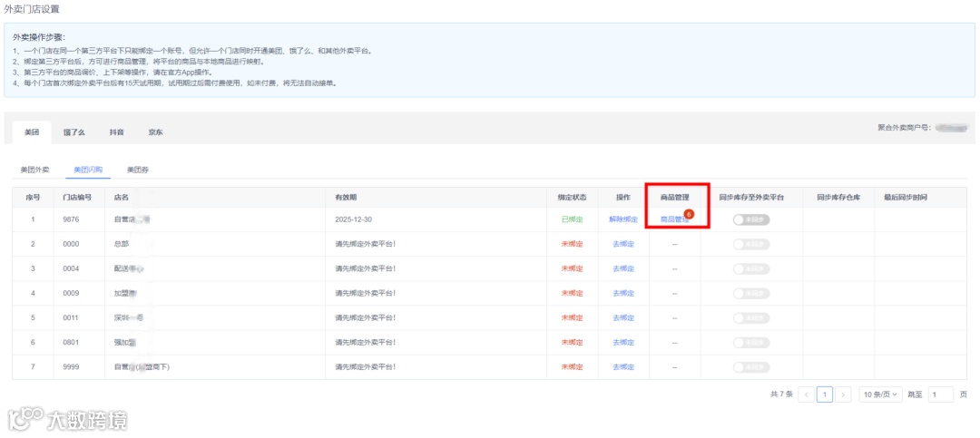Switch to the 饿了么 platform tab
980x438 pixels.
pyautogui.click(x=73, y=132)
